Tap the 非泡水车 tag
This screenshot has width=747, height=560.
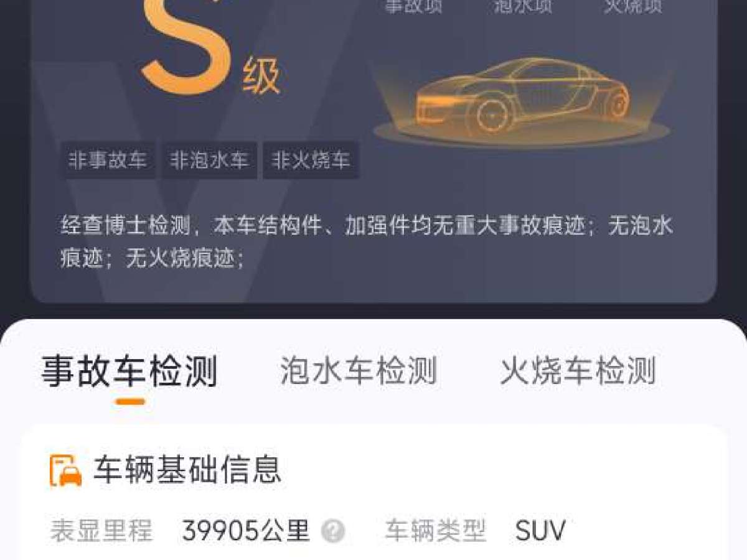tap(210, 161)
